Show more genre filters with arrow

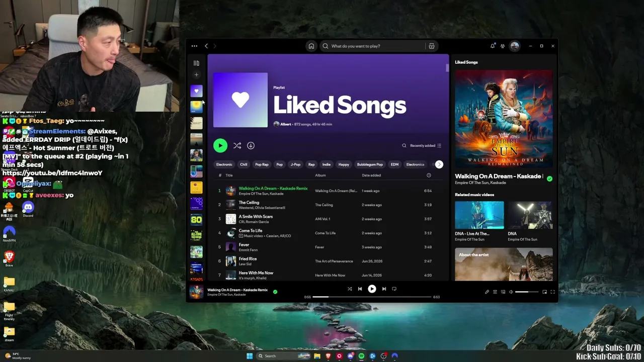(x=439, y=164)
